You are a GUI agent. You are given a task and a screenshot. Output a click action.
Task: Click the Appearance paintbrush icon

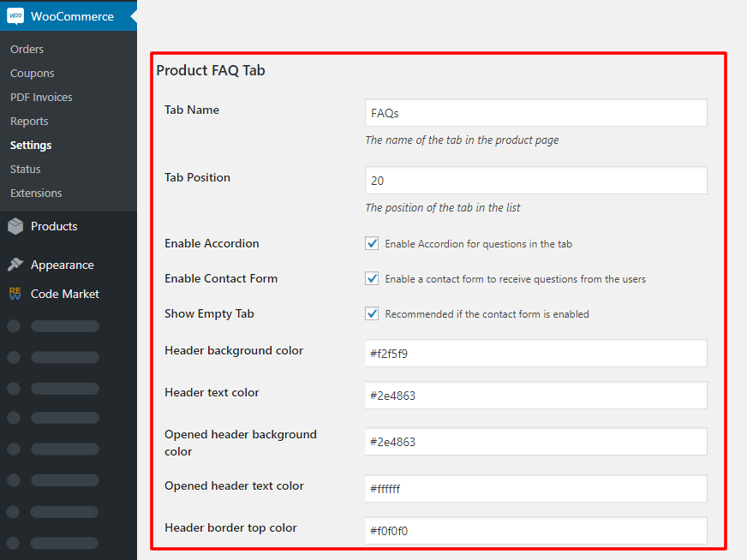click(x=15, y=265)
